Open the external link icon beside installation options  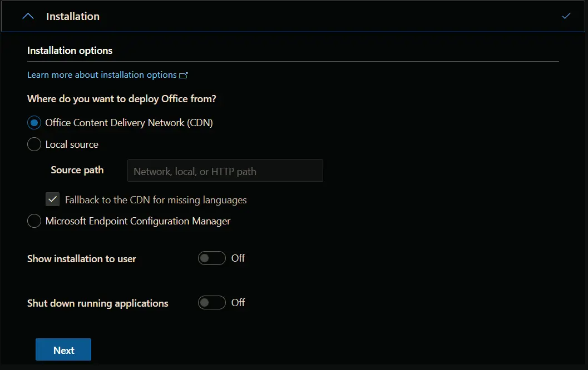(x=184, y=75)
